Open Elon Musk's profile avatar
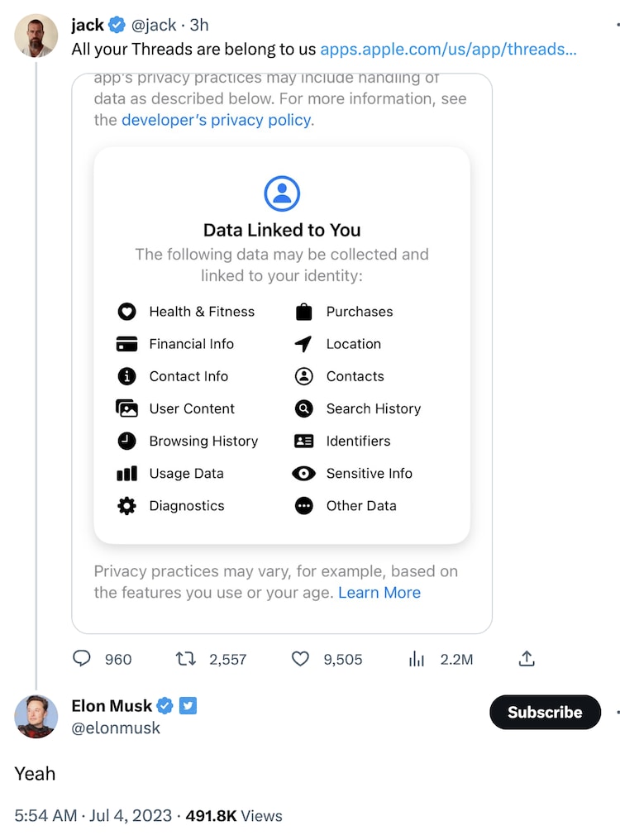This screenshot has width=620, height=840. pyautogui.click(x=36, y=716)
